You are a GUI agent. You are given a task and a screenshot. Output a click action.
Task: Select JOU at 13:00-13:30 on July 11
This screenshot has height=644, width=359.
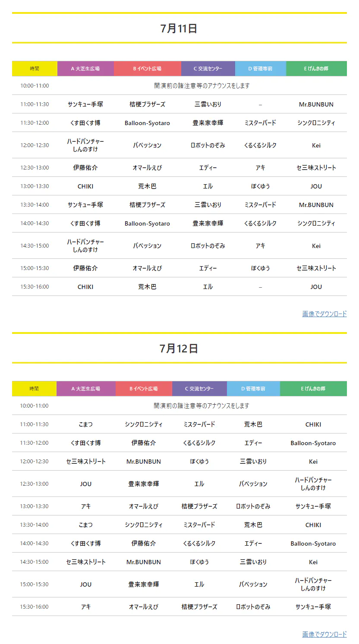(x=316, y=186)
